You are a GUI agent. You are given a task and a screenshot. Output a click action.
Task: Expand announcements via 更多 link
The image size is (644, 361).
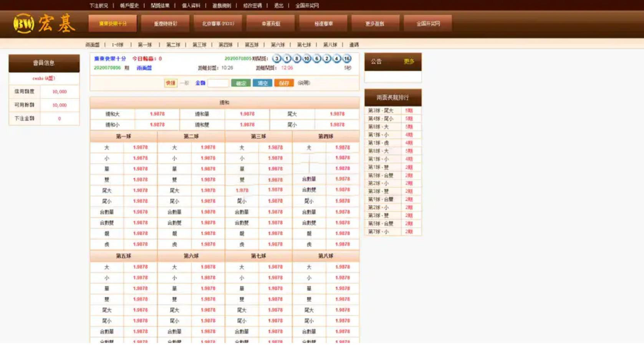[409, 62]
